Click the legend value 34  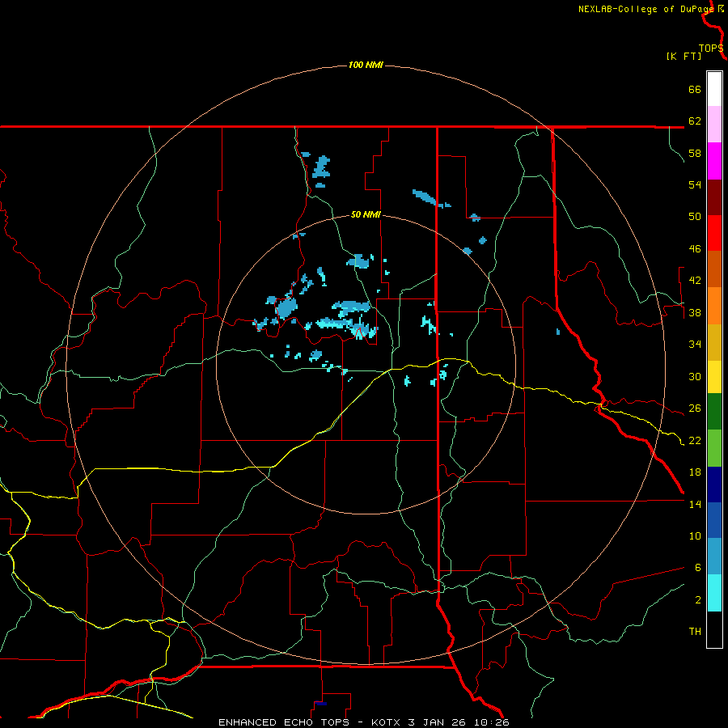click(x=695, y=345)
